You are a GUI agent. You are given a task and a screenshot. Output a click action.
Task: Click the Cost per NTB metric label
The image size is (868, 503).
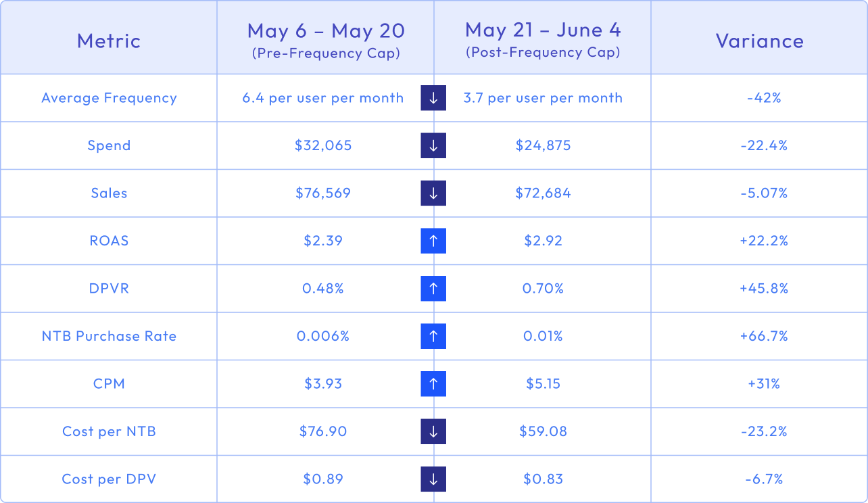point(109,431)
